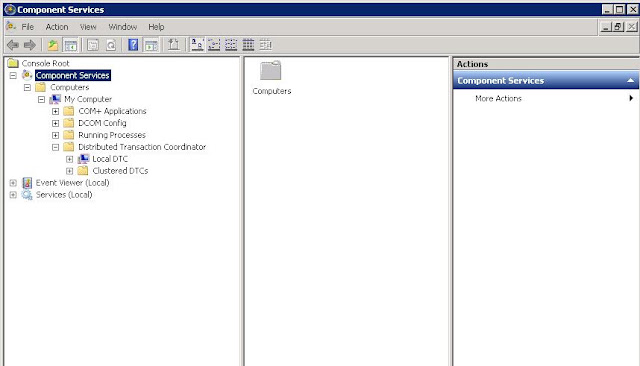Switch to Large Icons view in toolbar
Screen dimensions: 640x366
197,45
